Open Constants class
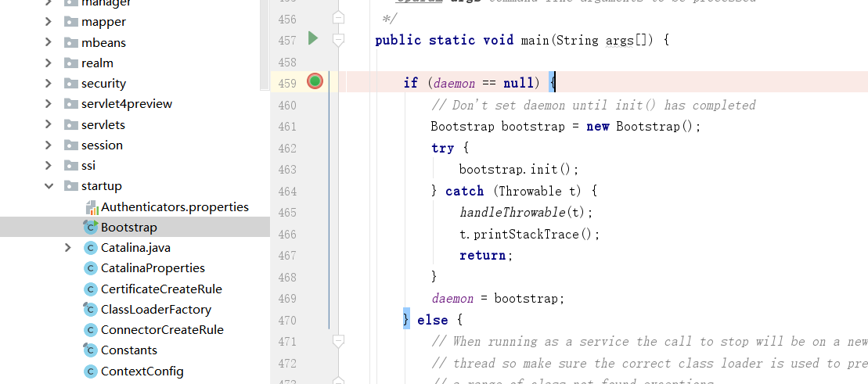Viewport: 868px width, 384px height. coord(129,350)
